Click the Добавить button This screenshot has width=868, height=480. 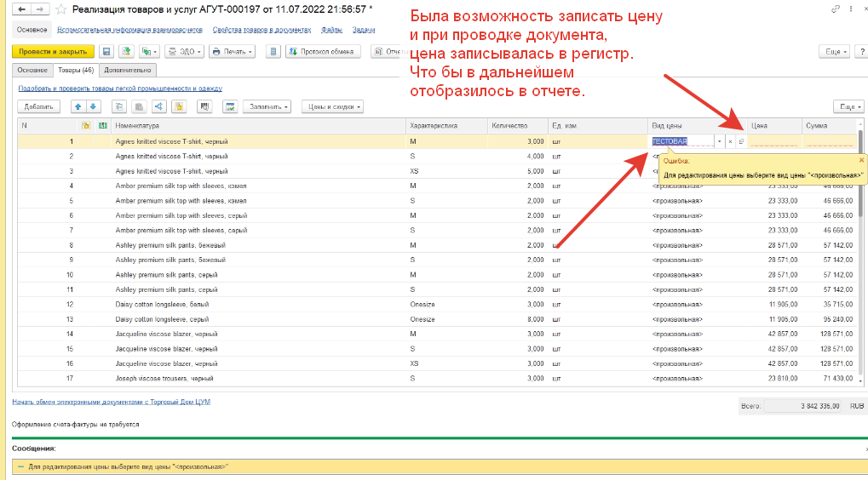(38, 106)
